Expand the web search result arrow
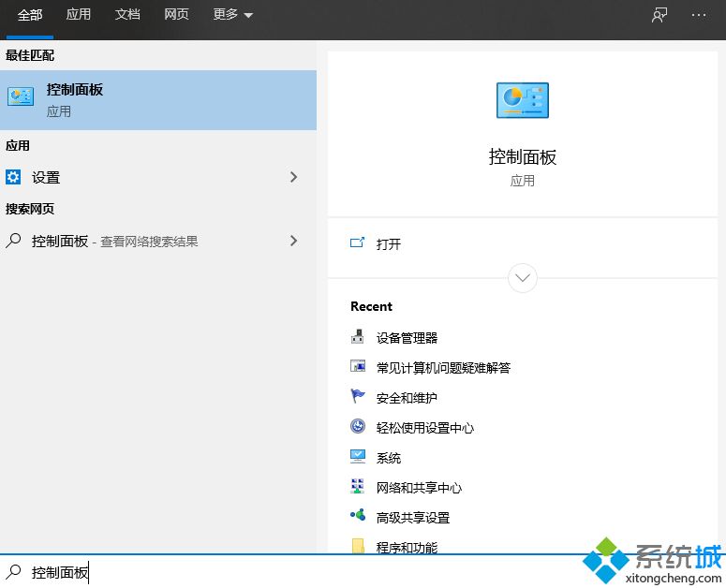This screenshot has height=588, width=726. click(293, 241)
